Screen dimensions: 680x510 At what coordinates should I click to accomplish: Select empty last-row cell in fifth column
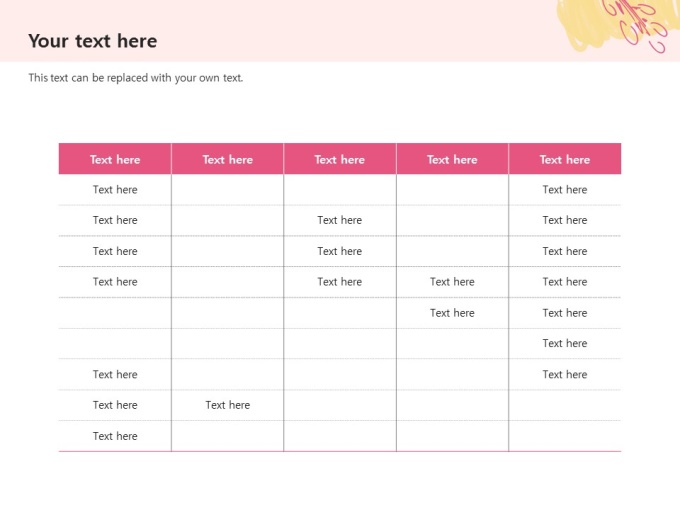coord(565,436)
